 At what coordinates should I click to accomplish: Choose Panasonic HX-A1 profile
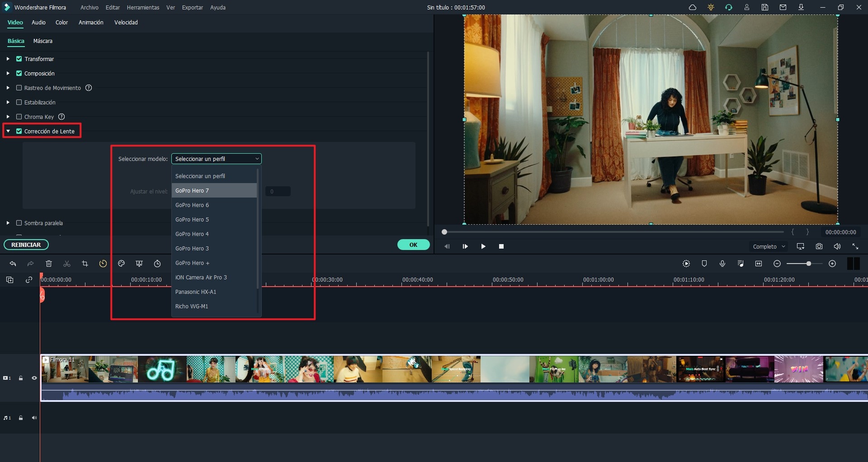coord(214,292)
